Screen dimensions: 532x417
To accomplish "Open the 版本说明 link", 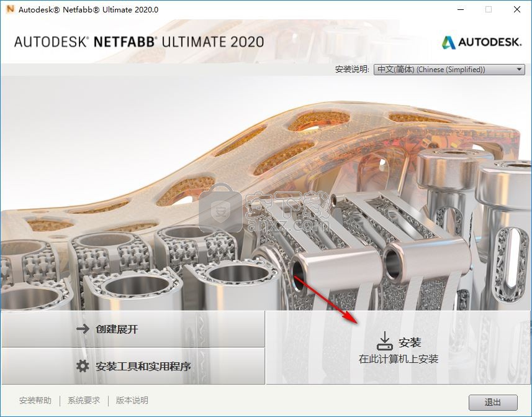I will (x=132, y=400).
